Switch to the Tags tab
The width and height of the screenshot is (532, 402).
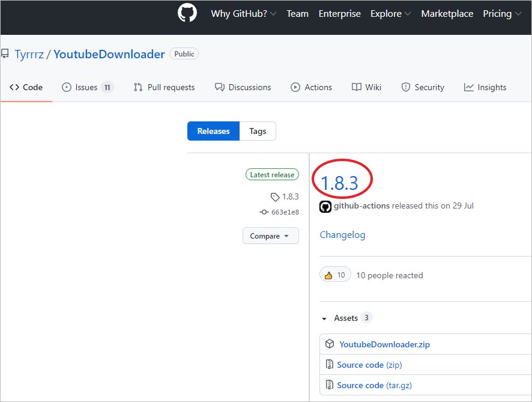258,131
